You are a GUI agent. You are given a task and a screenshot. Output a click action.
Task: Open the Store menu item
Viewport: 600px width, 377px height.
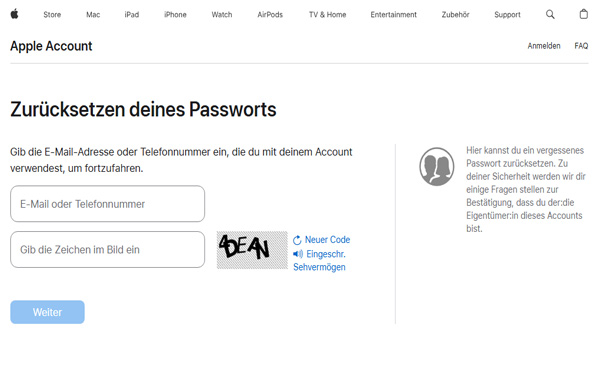[52, 15]
